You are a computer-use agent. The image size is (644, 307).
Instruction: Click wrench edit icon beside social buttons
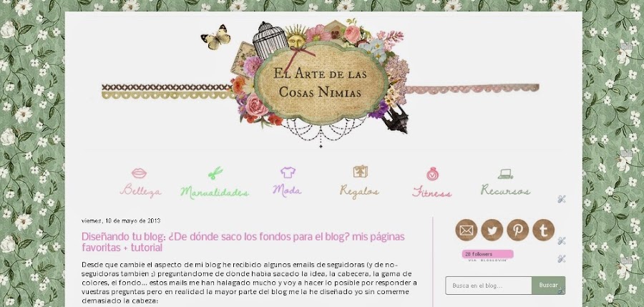(562, 241)
